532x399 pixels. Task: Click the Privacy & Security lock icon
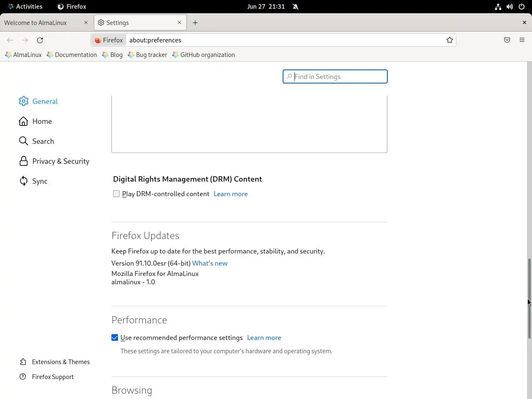click(x=24, y=161)
